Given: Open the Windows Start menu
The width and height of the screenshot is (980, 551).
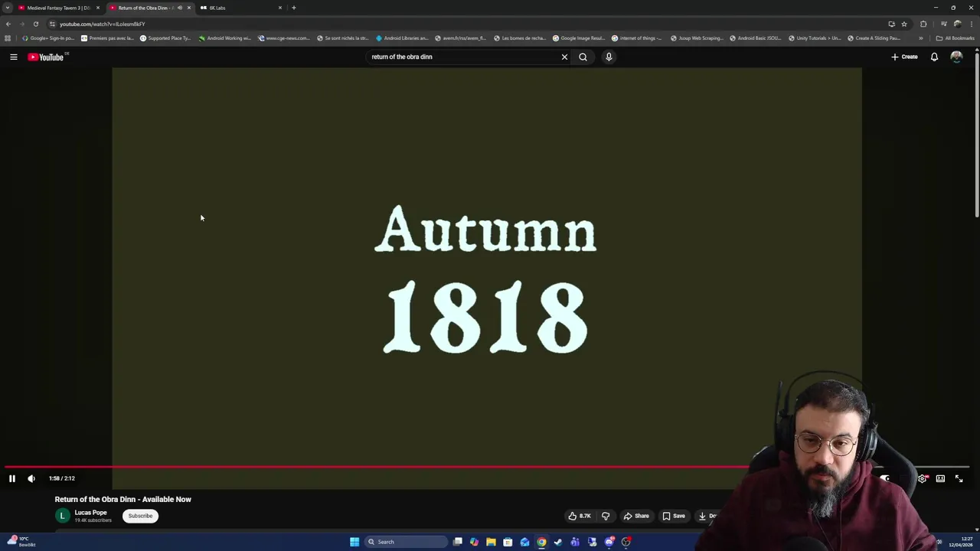Looking at the screenshot, I should click(x=354, y=542).
